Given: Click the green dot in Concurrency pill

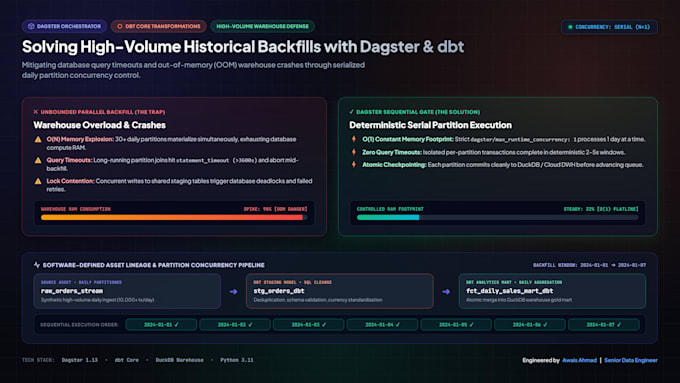Looking at the screenshot, I should coord(570,27).
